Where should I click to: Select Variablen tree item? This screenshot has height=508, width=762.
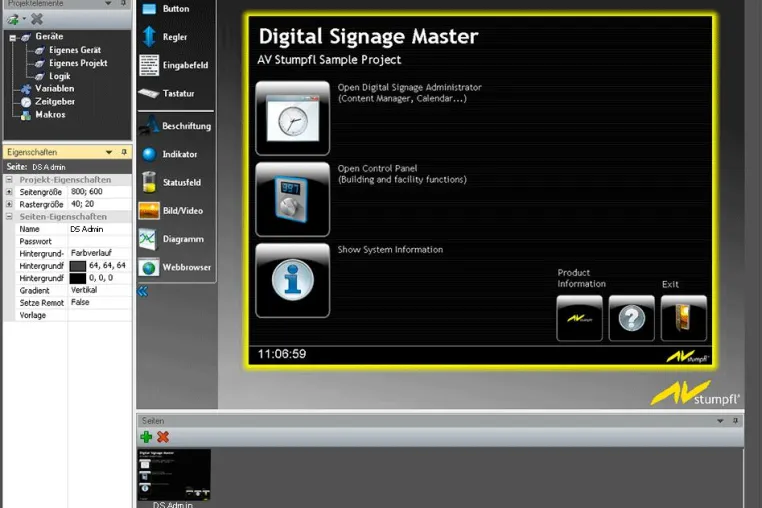click(54, 88)
